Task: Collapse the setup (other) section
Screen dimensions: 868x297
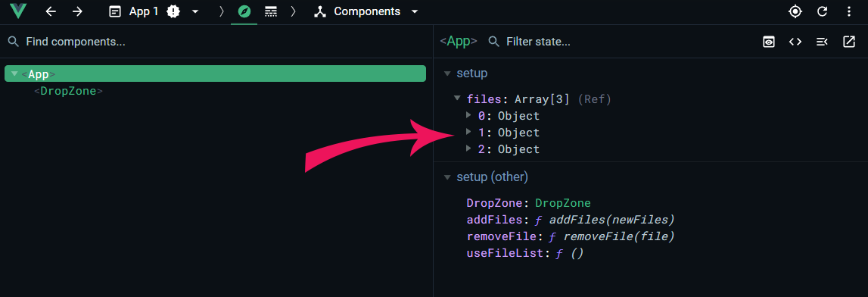Action: pyautogui.click(x=447, y=177)
